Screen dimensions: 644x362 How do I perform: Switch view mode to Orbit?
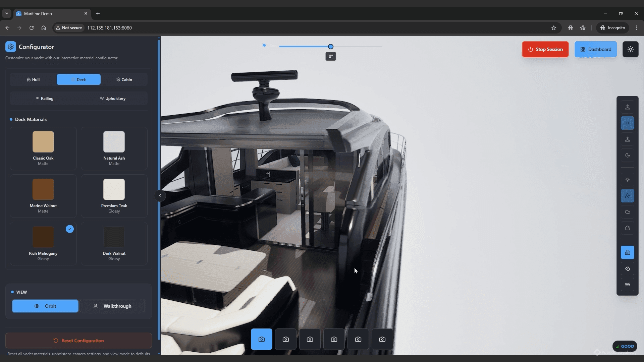click(x=45, y=306)
